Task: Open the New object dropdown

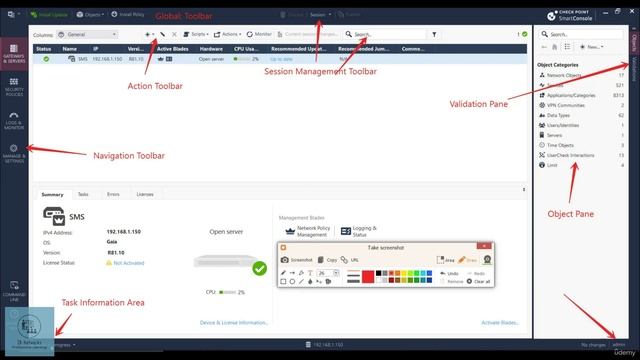Action: (591, 47)
